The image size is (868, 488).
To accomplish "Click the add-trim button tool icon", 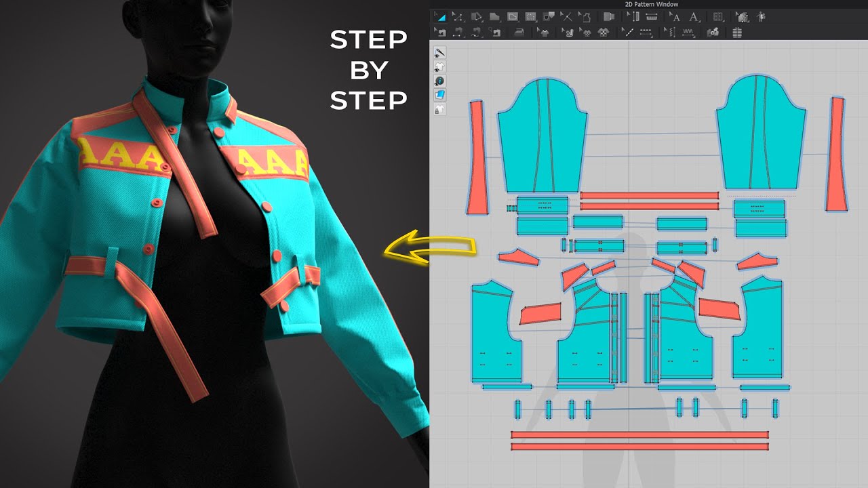I will (713, 32).
